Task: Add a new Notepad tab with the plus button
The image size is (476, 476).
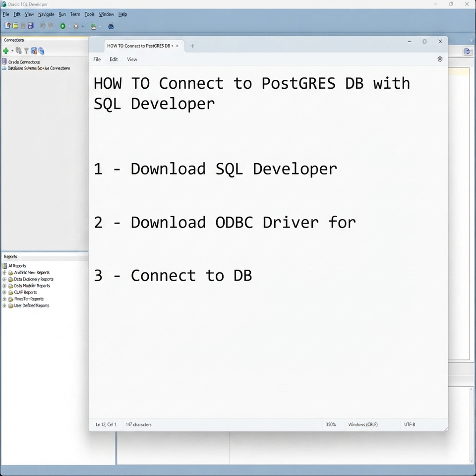Action: point(192,46)
